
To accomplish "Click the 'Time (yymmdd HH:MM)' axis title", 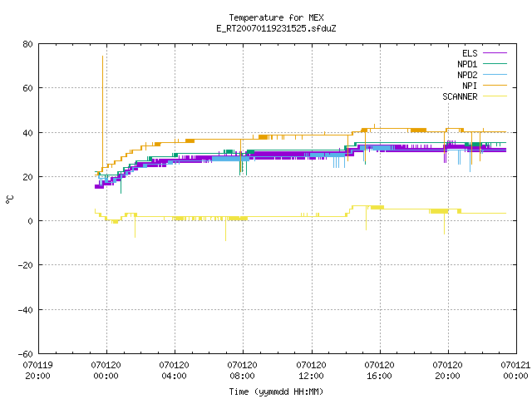I will coord(276,392).
